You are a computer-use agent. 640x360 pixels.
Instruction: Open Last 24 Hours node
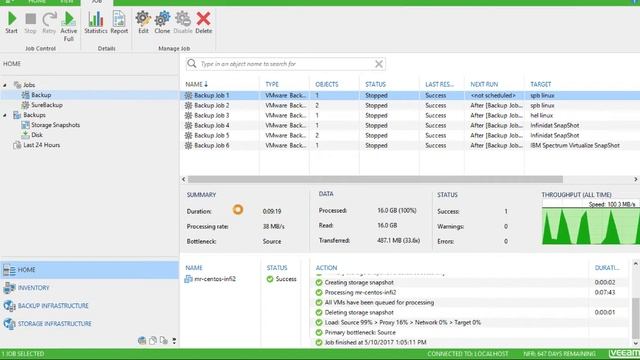(x=42, y=145)
